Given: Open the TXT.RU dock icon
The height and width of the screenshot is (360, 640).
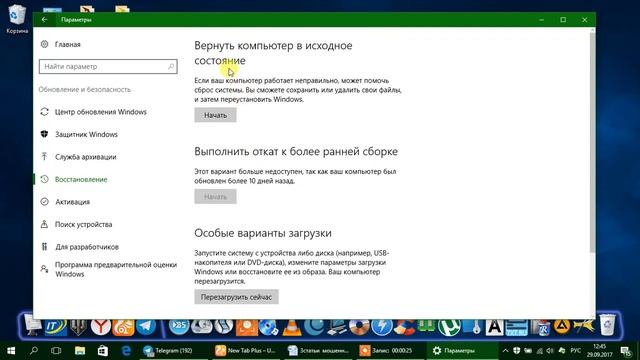Looking at the screenshot, I should coord(517,327).
